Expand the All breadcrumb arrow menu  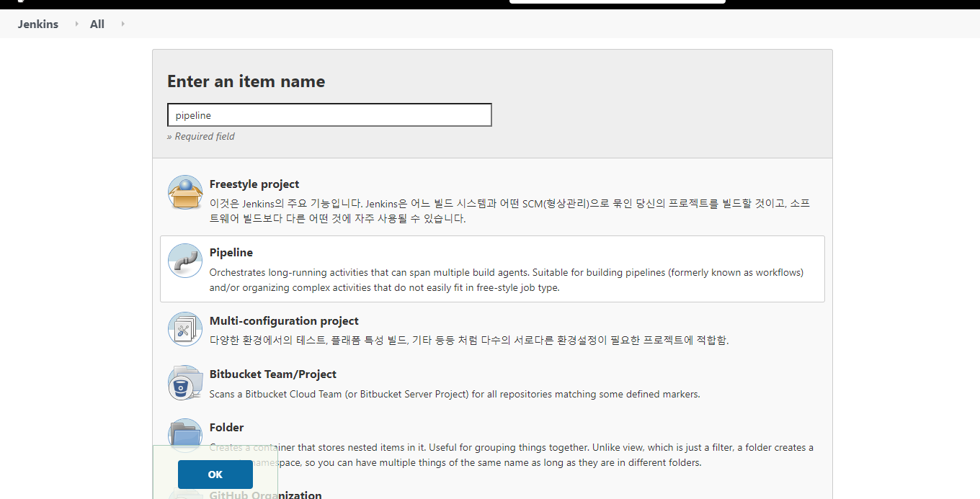(x=122, y=24)
